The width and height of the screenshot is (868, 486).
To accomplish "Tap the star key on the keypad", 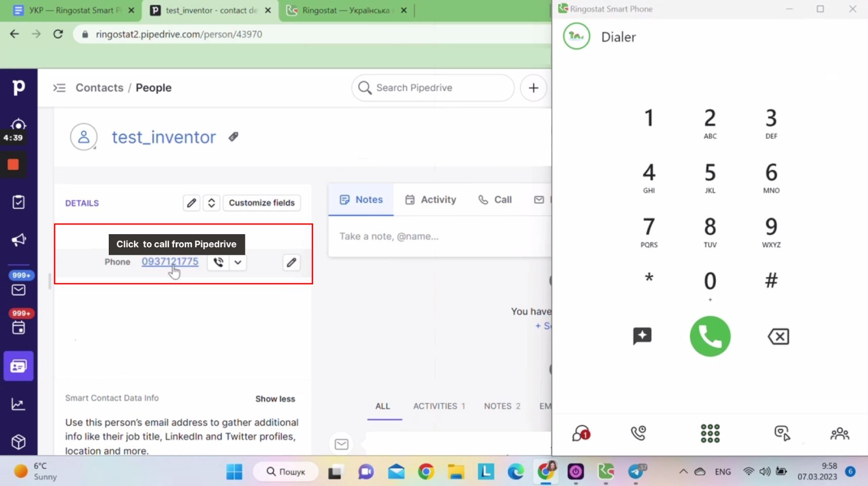I will coord(649,279).
